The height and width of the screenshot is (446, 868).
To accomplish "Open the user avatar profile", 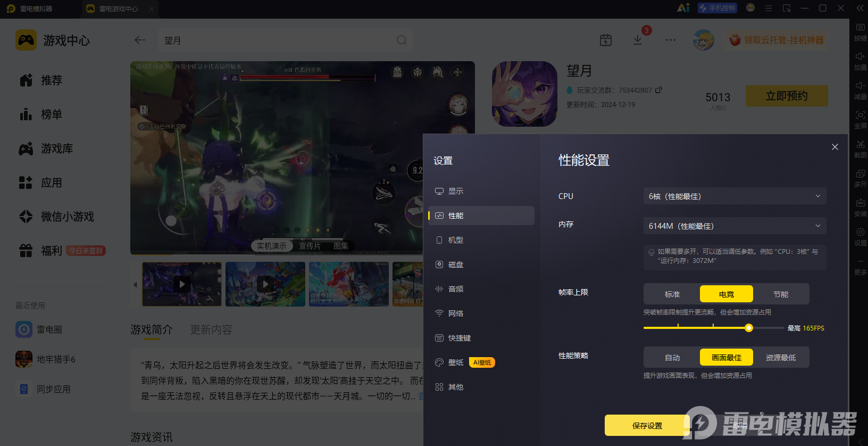I will click(704, 40).
